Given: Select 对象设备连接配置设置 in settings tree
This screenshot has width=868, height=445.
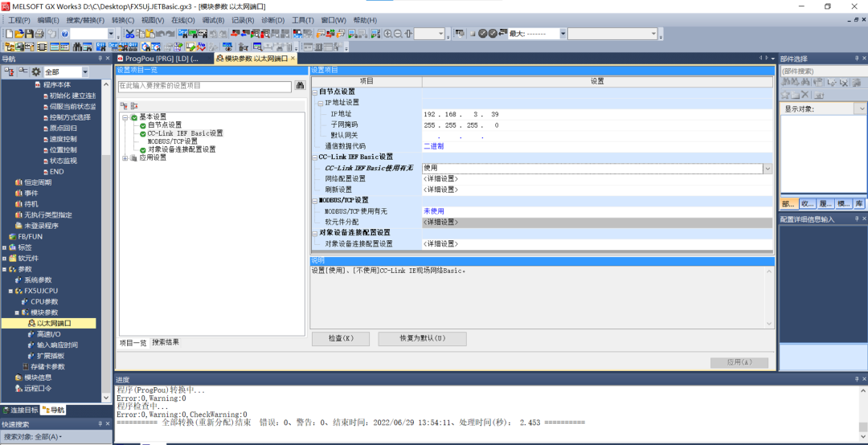Looking at the screenshot, I should [182, 149].
